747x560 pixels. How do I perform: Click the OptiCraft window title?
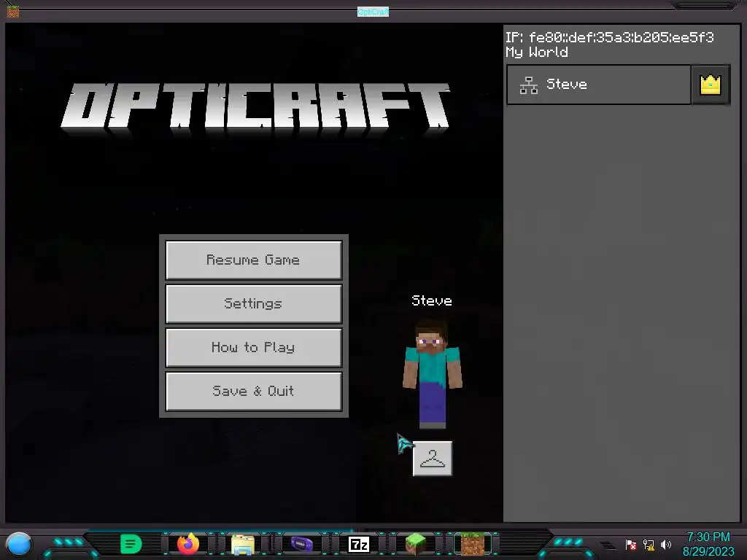pos(373,12)
